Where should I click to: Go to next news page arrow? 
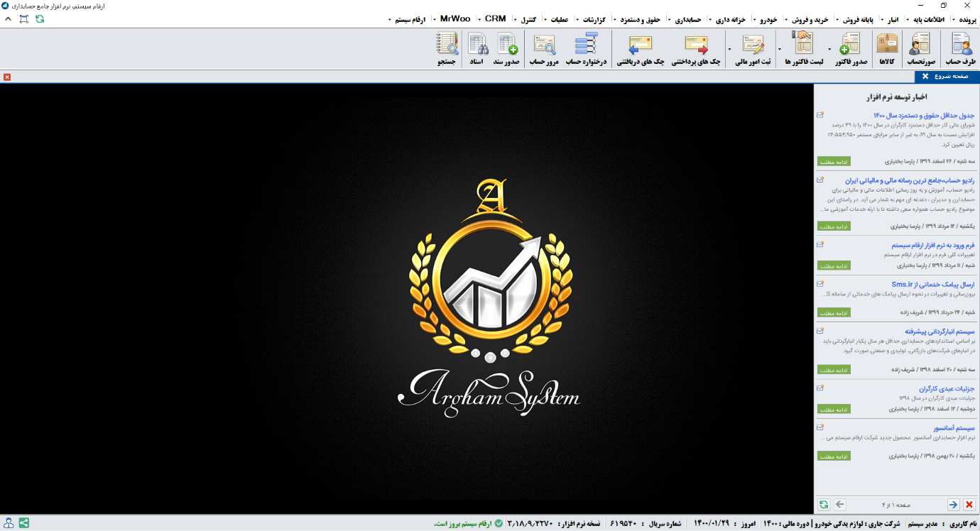[x=953, y=504]
